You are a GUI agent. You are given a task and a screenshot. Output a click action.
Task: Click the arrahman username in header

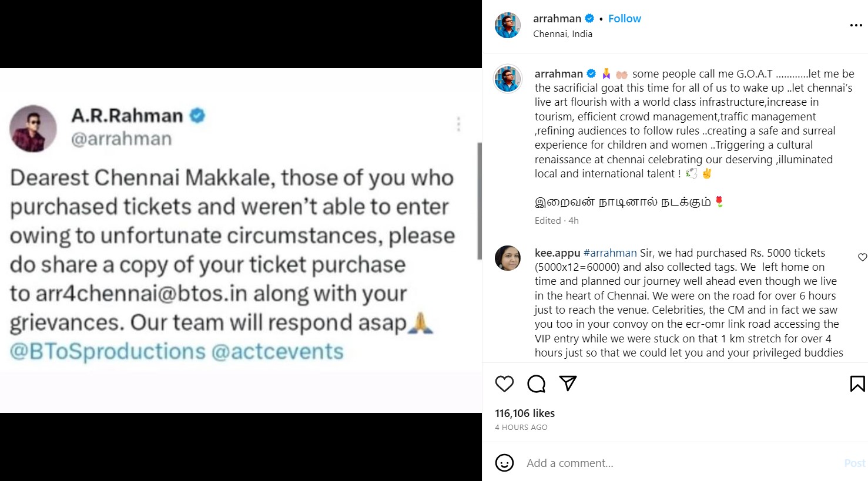557,19
